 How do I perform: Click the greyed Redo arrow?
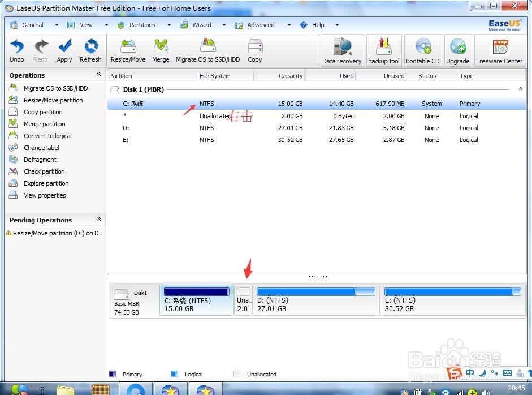pyautogui.click(x=40, y=51)
